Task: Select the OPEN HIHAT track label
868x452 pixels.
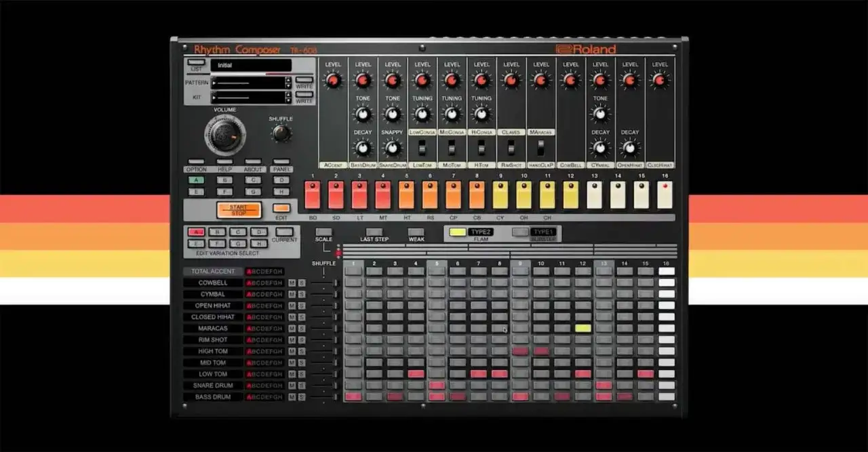Action: [x=213, y=306]
